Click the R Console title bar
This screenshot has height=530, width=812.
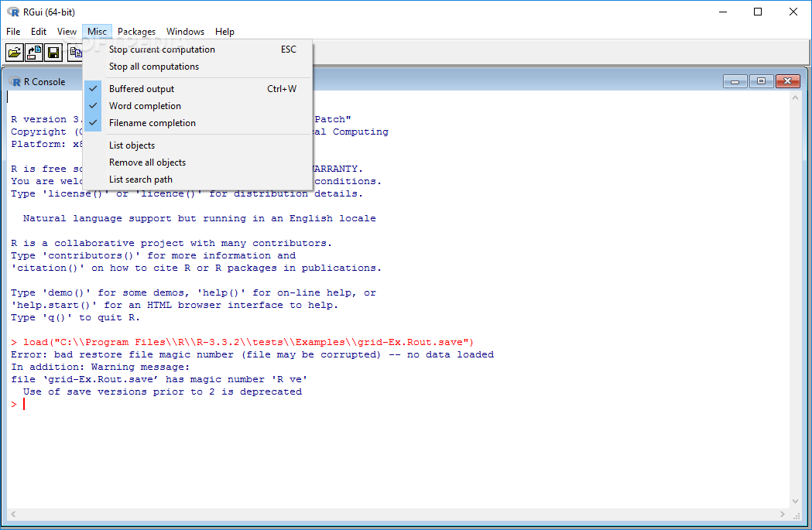pyautogui.click(x=404, y=81)
